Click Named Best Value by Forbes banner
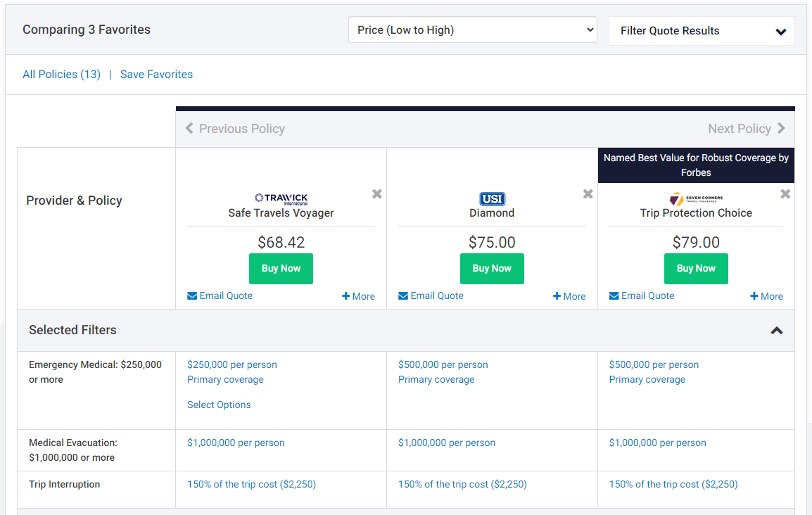The width and height of the screenshot is (812, 515). [696, 165]
